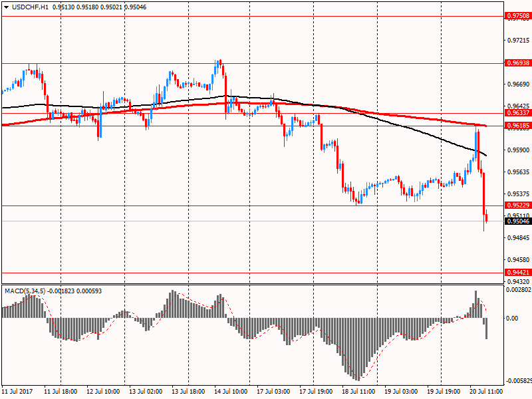Select the 0.94421 red price level label
Viewport: 532px width, 399px height.
pyautogui.click(x=518, y=273)
